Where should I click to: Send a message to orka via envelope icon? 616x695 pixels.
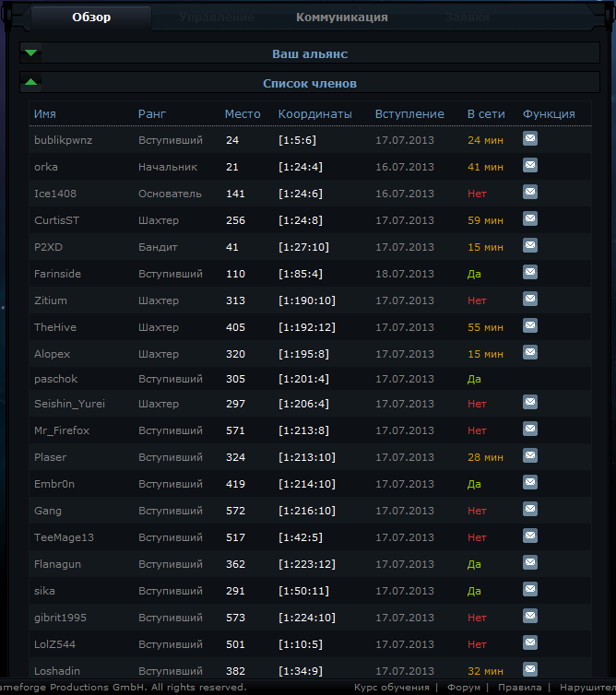coord(530,166)
